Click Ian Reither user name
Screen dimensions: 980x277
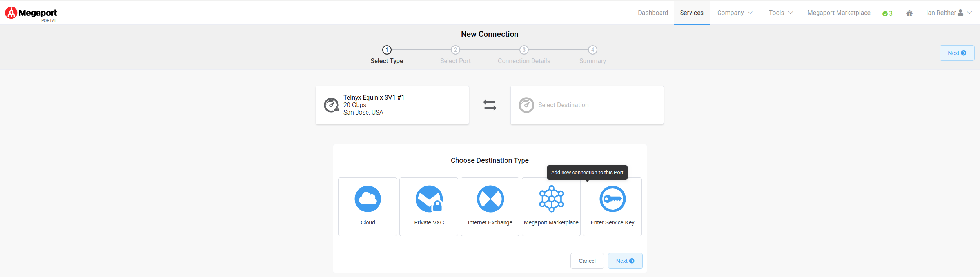coord(941,13)
